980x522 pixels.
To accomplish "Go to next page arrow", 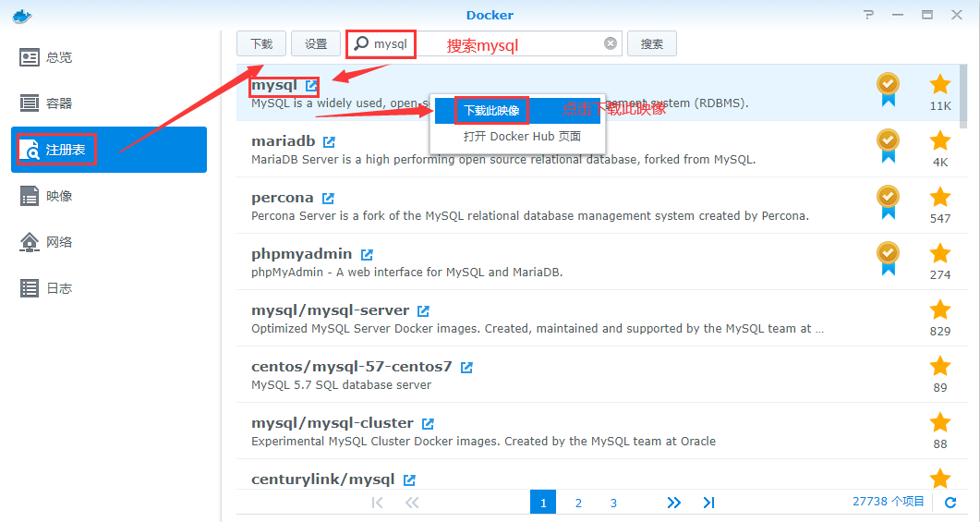I will (673, 503).
